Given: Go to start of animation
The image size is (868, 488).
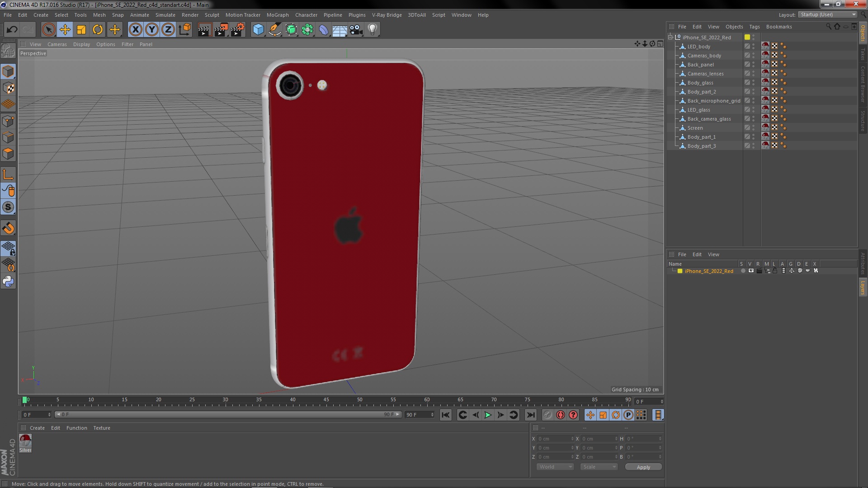Looking at the screenshot, I should point(445,415).
